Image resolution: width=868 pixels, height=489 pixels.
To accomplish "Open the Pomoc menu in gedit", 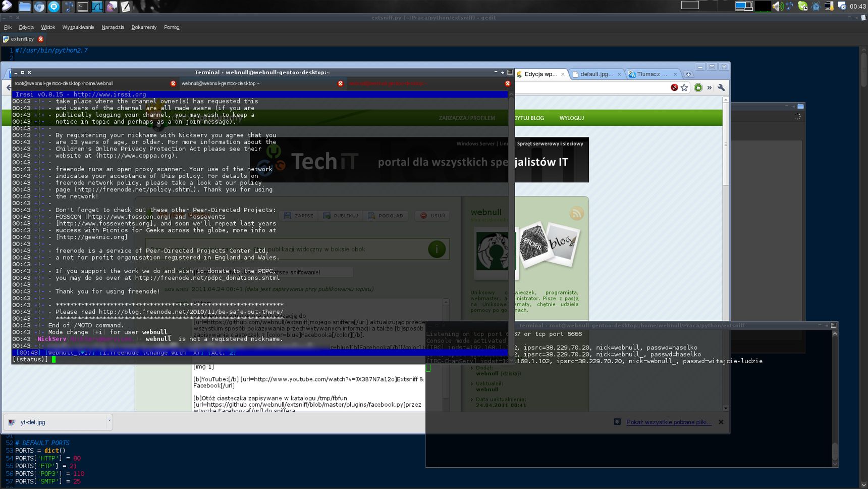I will click(172, 27).
